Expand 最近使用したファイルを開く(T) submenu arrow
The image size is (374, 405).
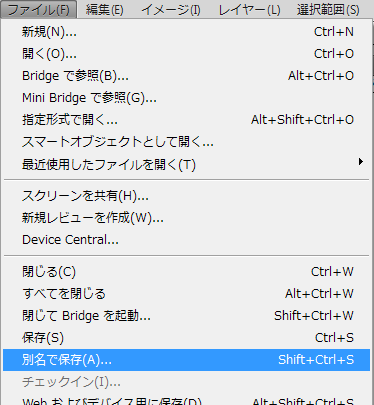(361, 162)
